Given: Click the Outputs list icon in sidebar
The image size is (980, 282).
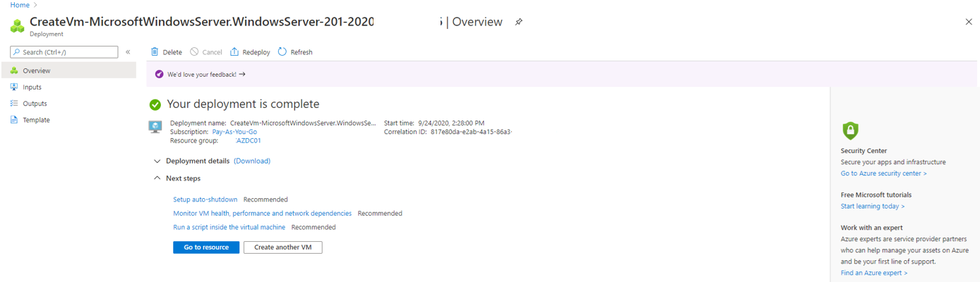Looking at the screenshot, I should (14, 104).
